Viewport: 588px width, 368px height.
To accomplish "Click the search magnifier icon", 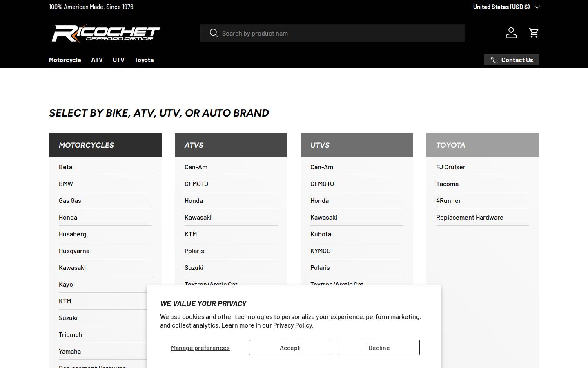I will pyautogui.click(x=214, y=33).
